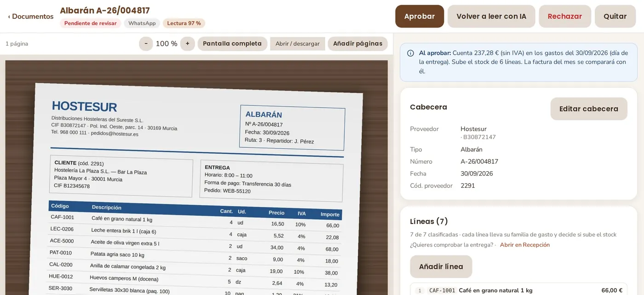Click the 'Cabecera' section heading
The image size is (644, 295).
pos(428,107)
